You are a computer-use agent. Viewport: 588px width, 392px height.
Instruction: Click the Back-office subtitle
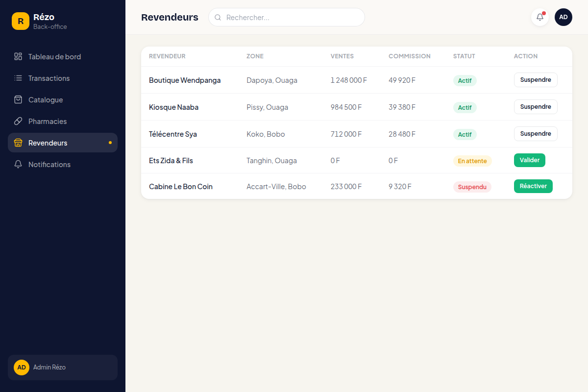pos(50,27)
